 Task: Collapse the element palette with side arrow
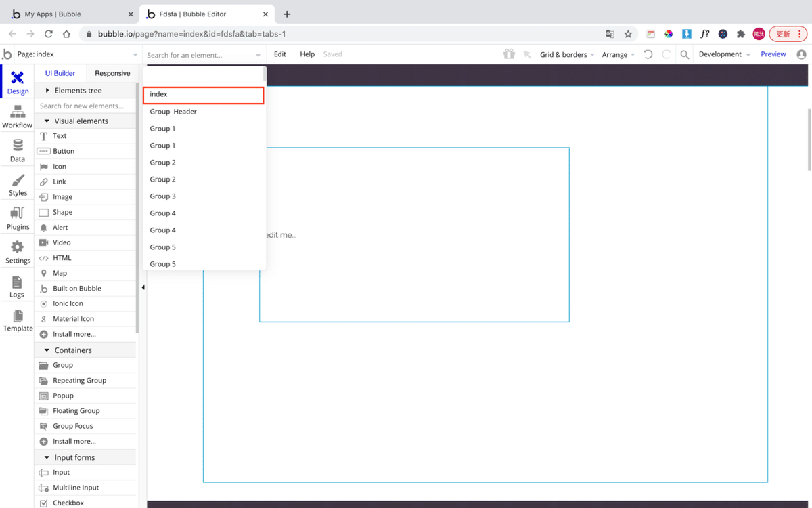tap(143, 287)
